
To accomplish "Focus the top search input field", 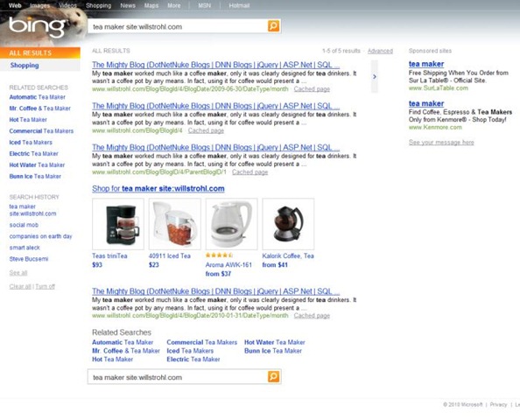I will coord(178,26).
